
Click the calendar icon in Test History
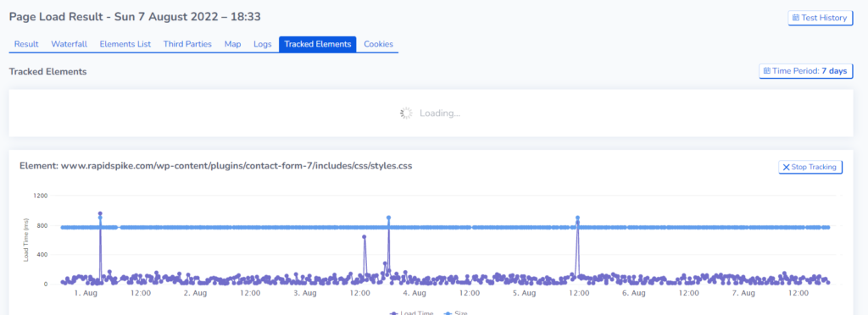(x=796, y=18)
